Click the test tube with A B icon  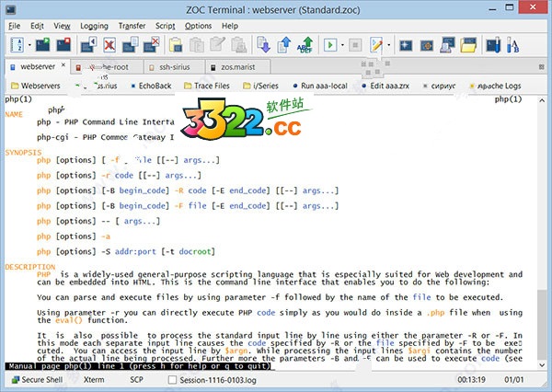point(513,45)
